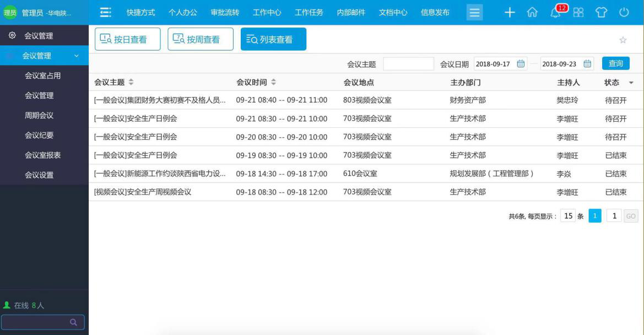Return to the home page via home icon
644x335 pixels.
pyautogui.click(x=532, y=12)
